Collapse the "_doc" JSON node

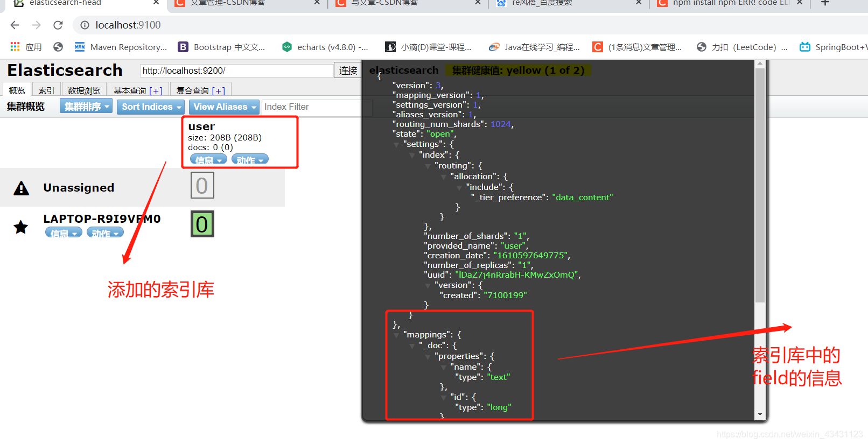tap(412, 346)
